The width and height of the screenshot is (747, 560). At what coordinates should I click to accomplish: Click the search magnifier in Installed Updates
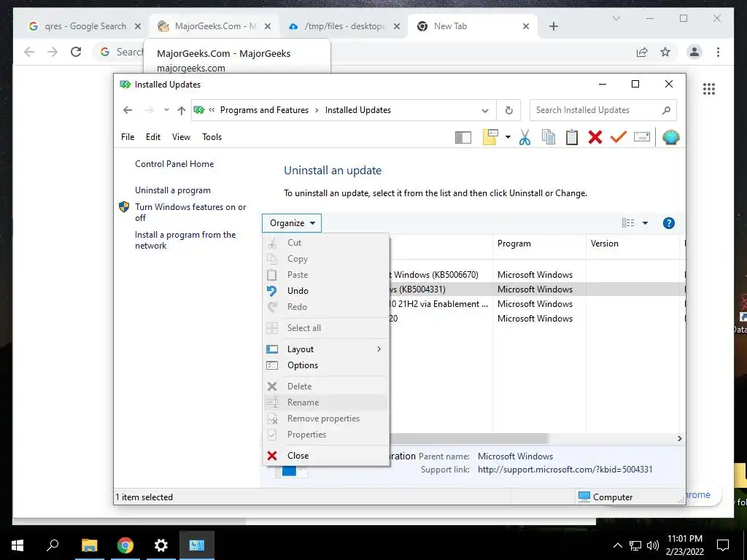(666, 111)
